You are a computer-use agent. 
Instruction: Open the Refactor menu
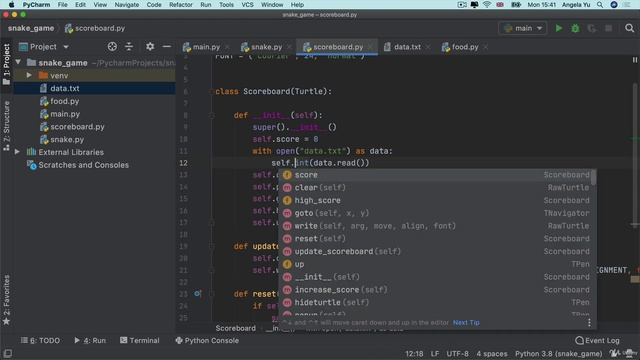coord(180,5)
